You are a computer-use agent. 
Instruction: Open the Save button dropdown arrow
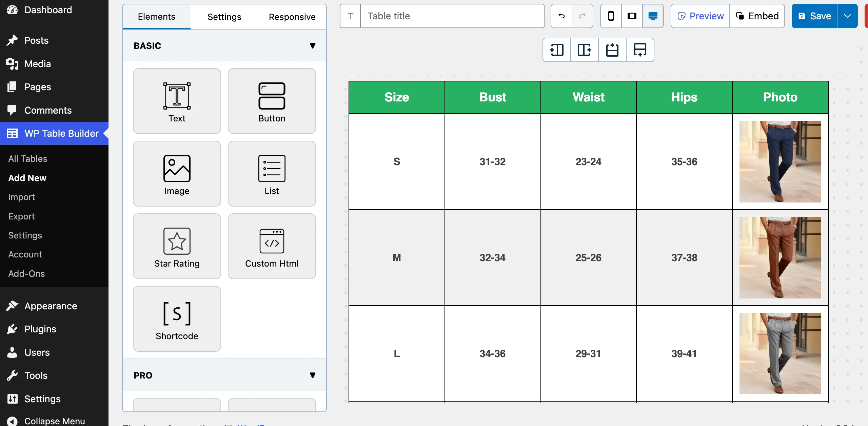(848, 16)
